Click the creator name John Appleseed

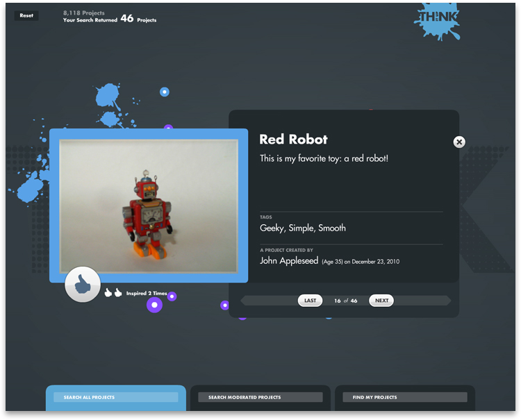click(x=289, y=261)
